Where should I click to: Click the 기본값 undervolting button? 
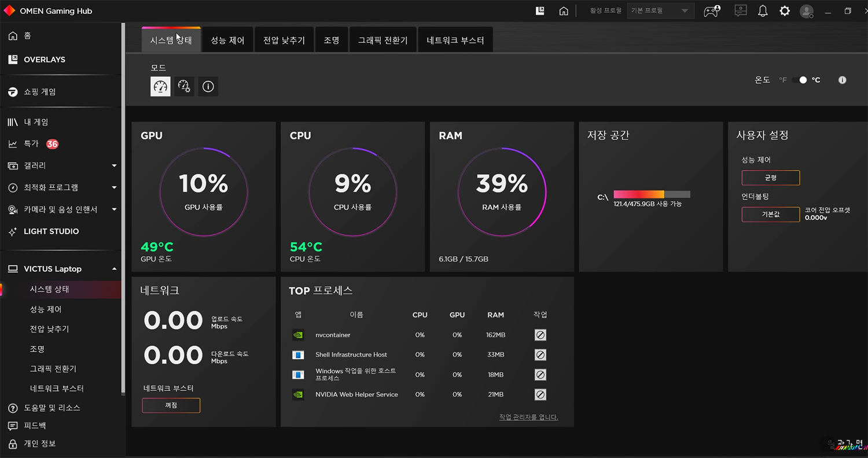point(770,214)
